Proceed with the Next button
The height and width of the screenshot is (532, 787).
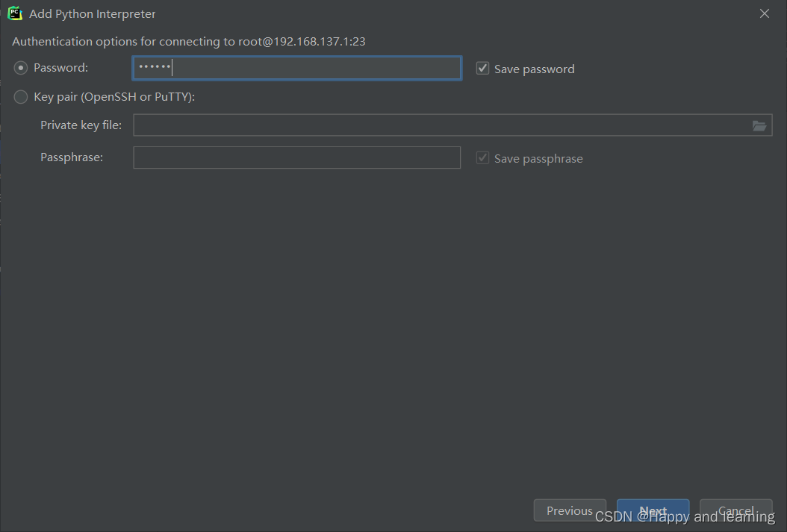click(x=653, y=510)
